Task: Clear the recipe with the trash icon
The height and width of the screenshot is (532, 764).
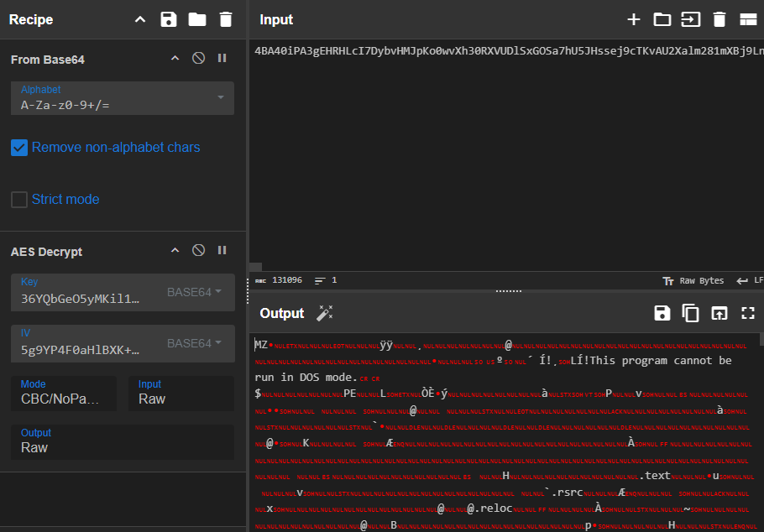Action: (225, 19)
